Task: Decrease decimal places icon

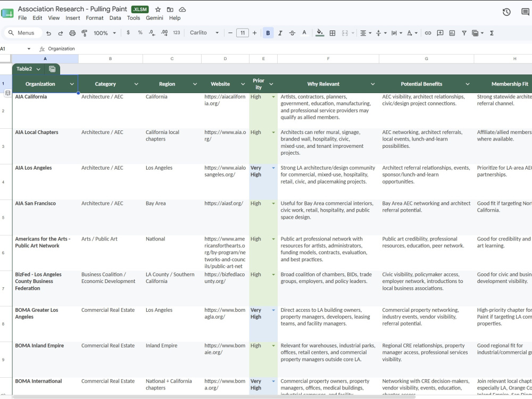Action: point(152,33)
